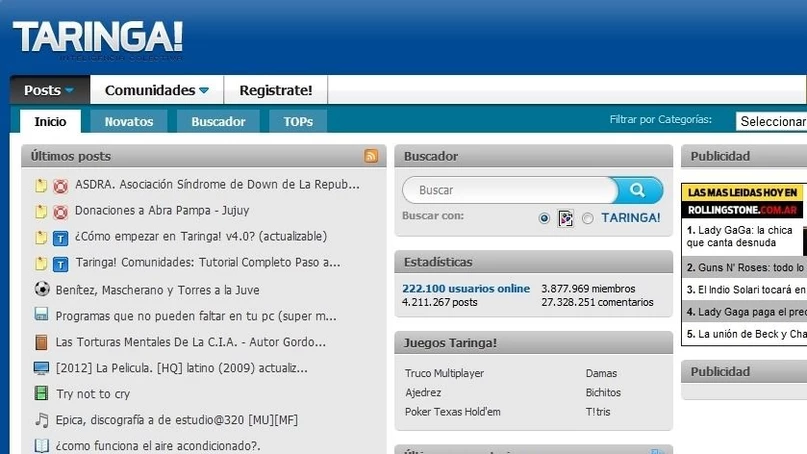
Task: Open post Programas que no pueden faltar
Action: pyautogui.click(x=196, y=316)
